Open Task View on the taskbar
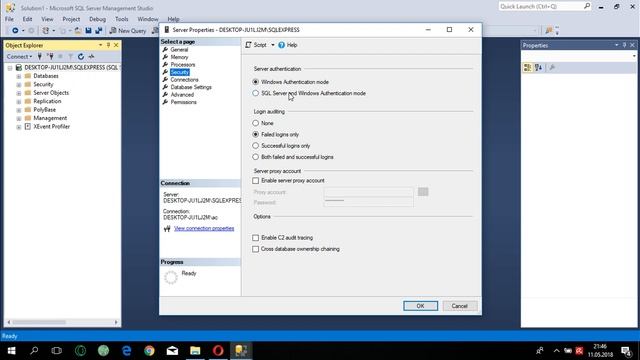The height and width of the screenshot is (360, 640). [57, 351]
